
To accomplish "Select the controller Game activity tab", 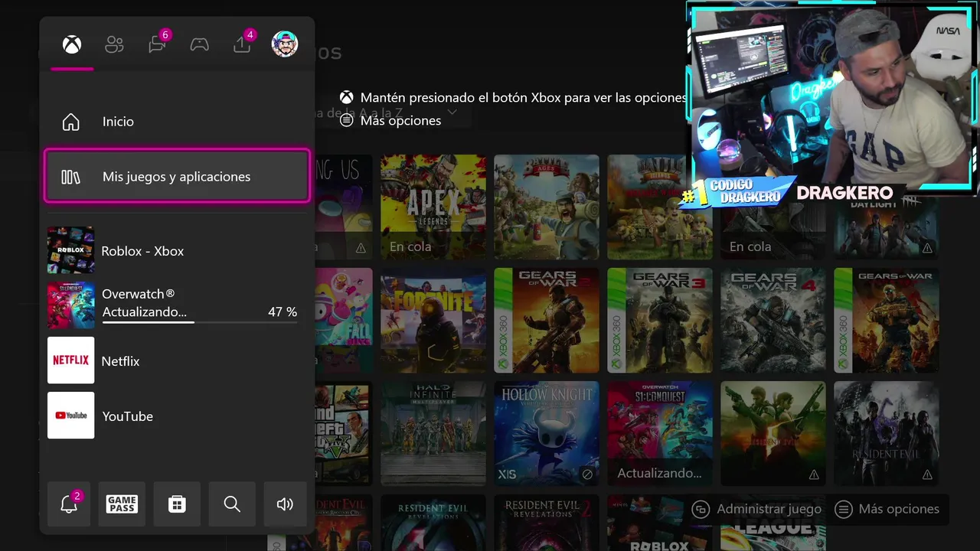I will tap(199, 44).
